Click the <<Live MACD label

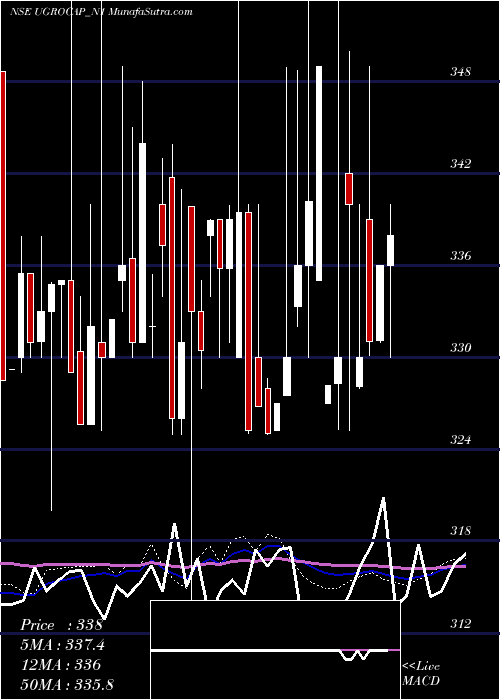coord(421,673)
